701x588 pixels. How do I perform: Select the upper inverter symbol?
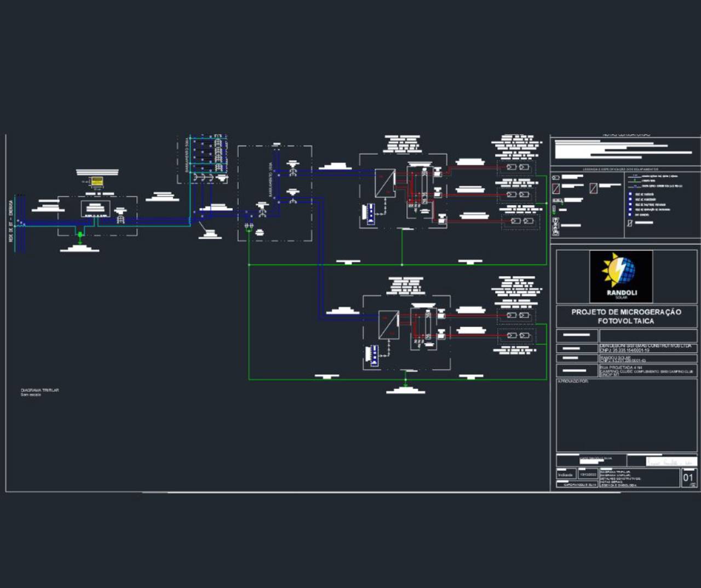pyautogui.click(x=385, y=183)
